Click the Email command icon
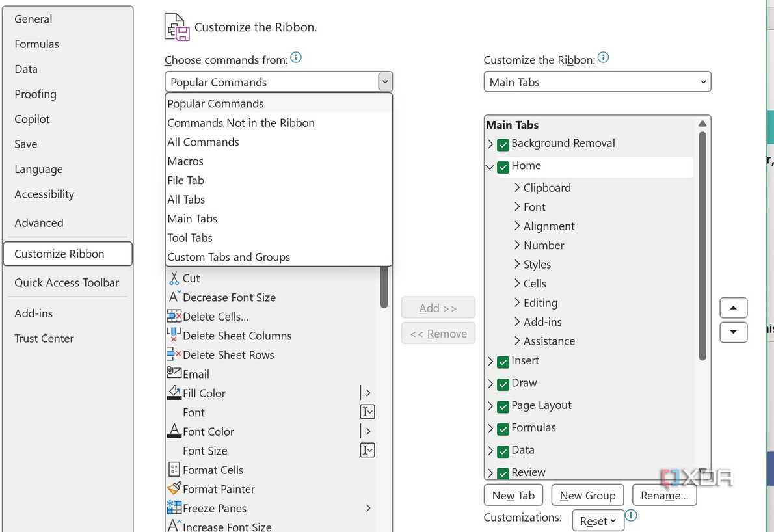Image resolution: width=774 pixels, height=532 pixels. (174, 373)
